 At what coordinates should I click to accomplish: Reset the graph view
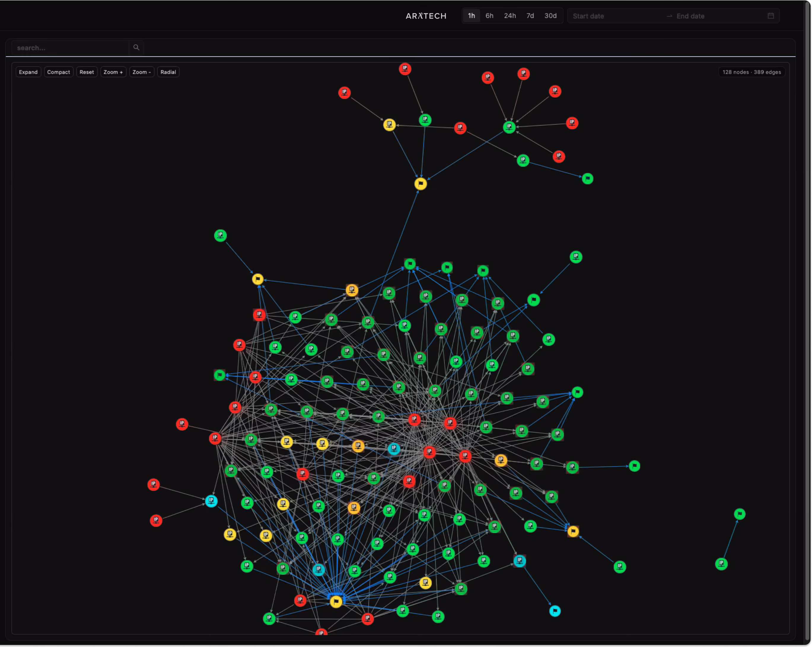point(87,72)
